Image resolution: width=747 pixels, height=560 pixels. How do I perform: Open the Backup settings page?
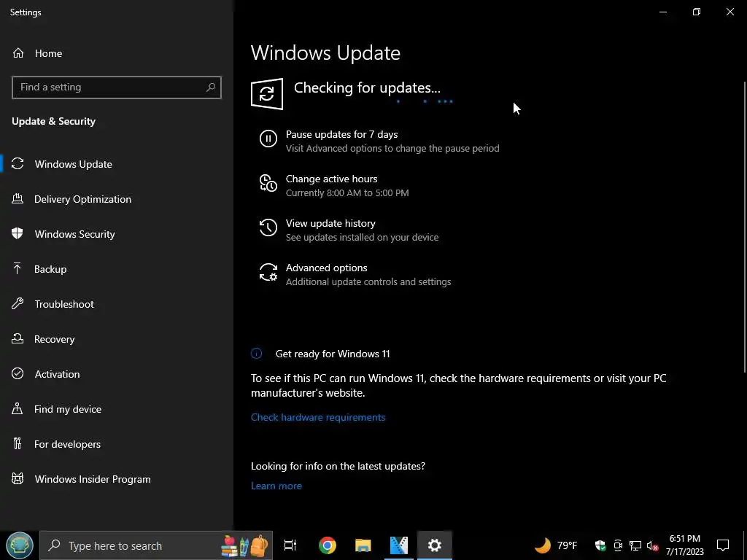117,269
